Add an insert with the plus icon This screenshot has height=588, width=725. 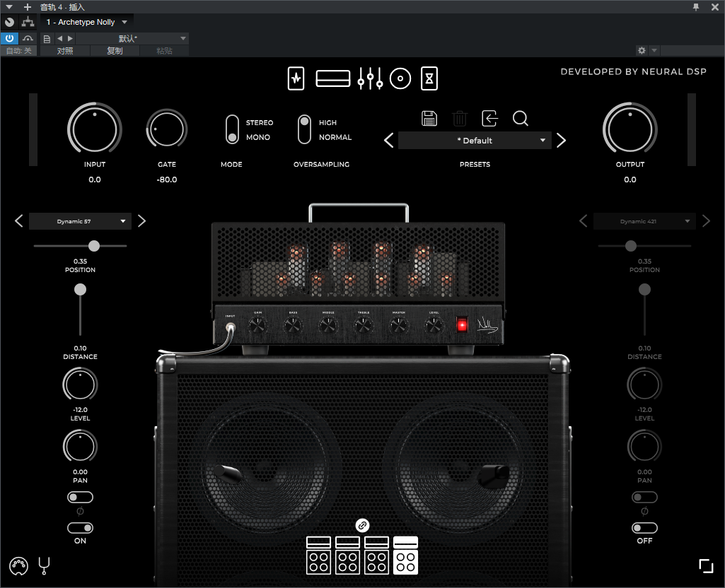pyautogui.click(x=28, y=7)
